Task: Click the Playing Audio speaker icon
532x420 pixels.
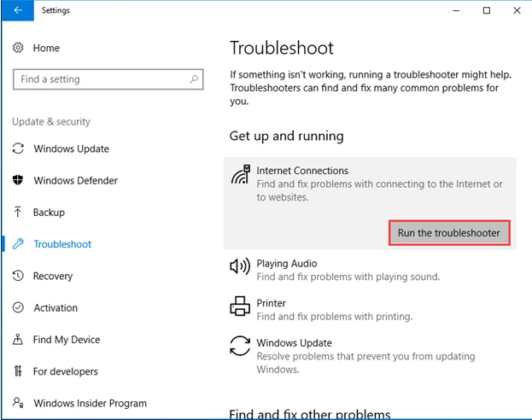Action: click(x=240, y=266)
